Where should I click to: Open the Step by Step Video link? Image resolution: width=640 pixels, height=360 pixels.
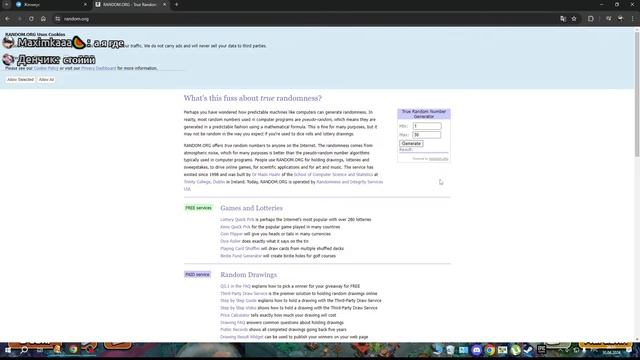[x=238, y=308]
